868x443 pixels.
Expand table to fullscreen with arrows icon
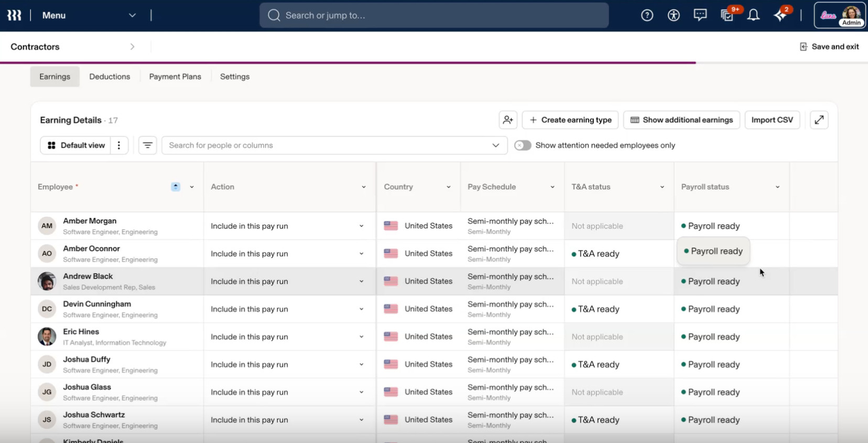pos(819,120)
